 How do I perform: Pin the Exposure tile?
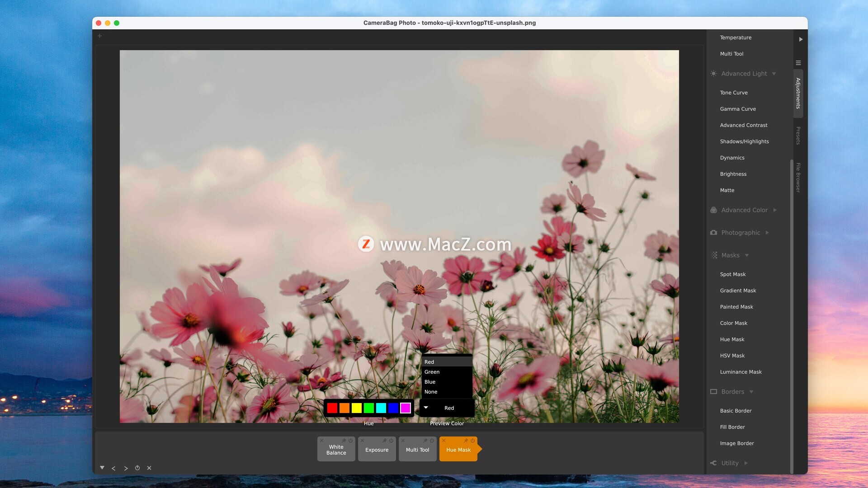tap(384, 441)
